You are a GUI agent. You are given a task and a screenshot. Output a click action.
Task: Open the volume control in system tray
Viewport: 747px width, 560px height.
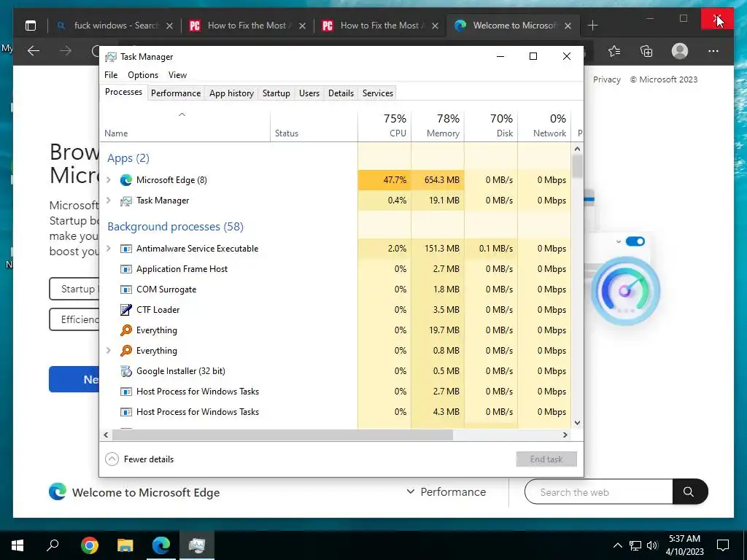click(x=651, y=545)
